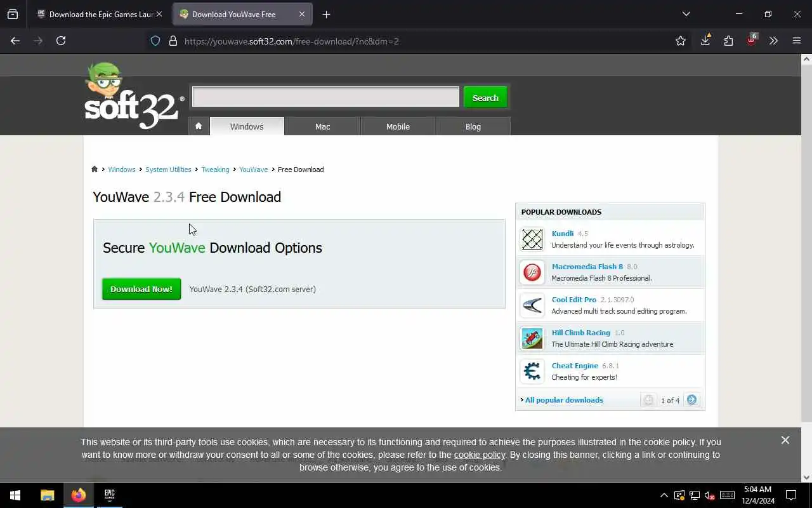Open All popular downloads link

coord(564,400)
